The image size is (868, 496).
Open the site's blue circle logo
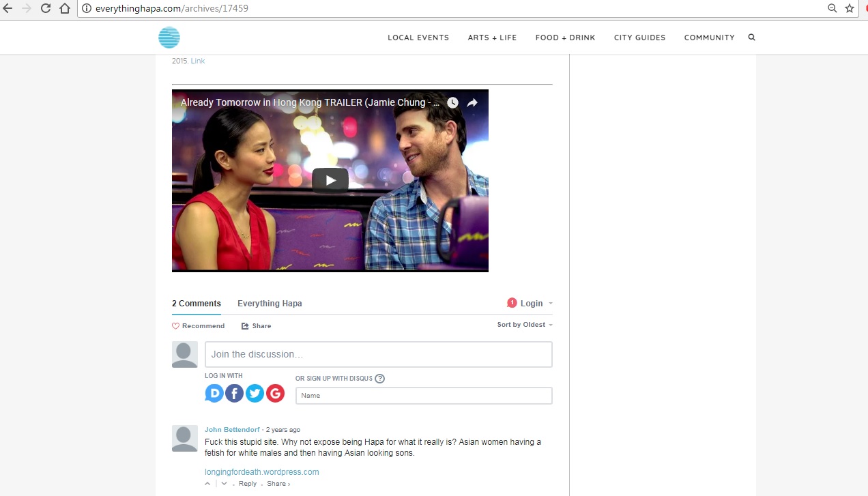[x=169, y=38]
